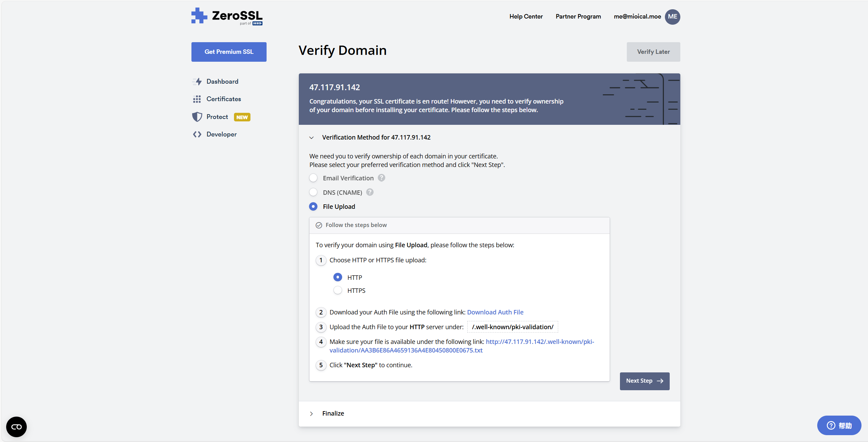Open the ME user avatar

(x=672, y=17)
